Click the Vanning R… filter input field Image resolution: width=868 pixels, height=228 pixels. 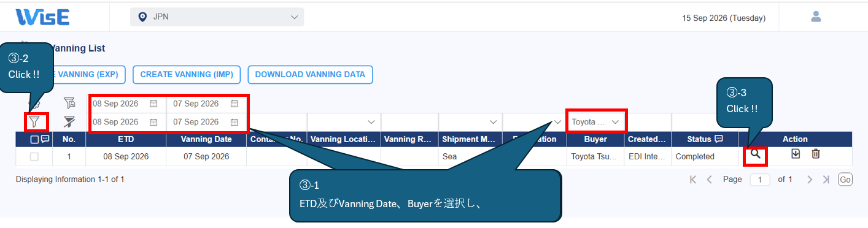tap(409, 122)
